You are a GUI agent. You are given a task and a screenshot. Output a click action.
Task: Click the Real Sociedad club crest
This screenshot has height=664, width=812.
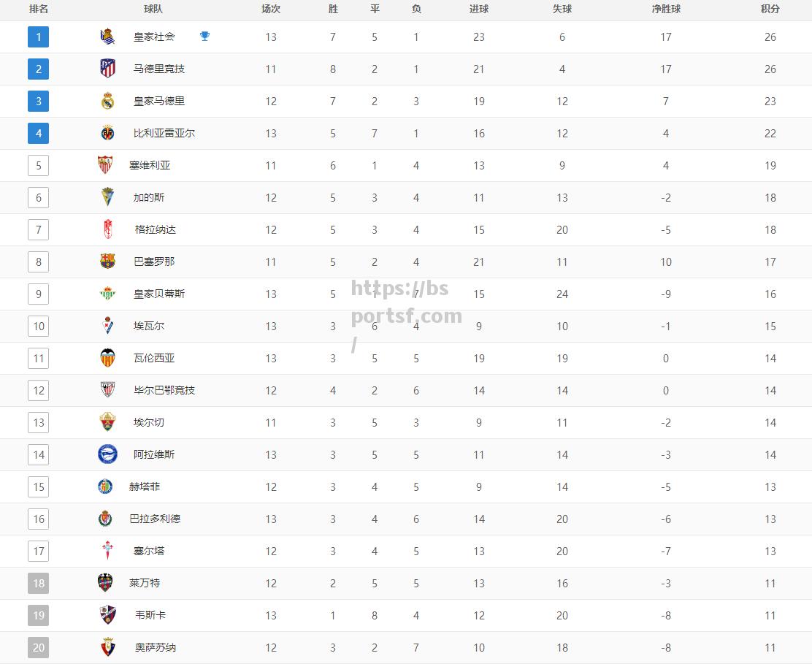(107, 37)
